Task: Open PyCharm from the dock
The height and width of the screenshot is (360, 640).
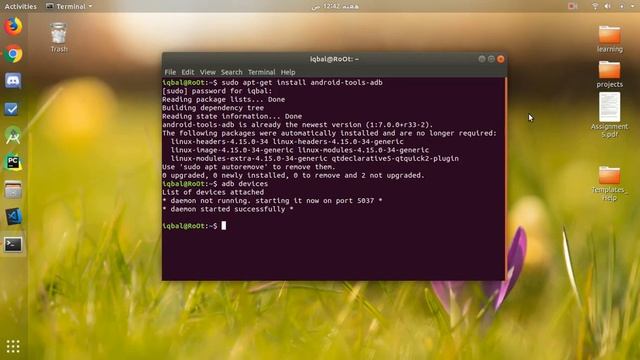Action: tap(13, 162)
